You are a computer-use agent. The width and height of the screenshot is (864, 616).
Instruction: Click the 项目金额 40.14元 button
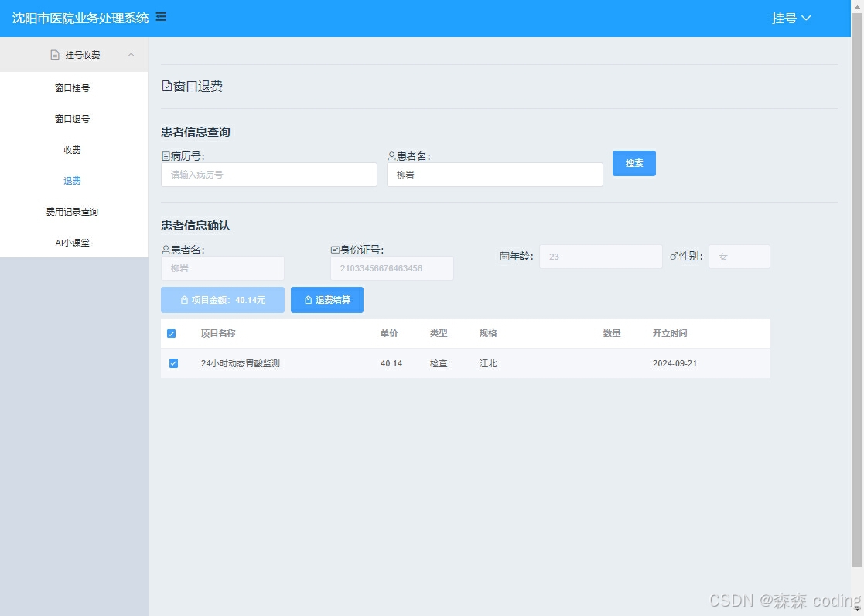[x=222, y=300]
